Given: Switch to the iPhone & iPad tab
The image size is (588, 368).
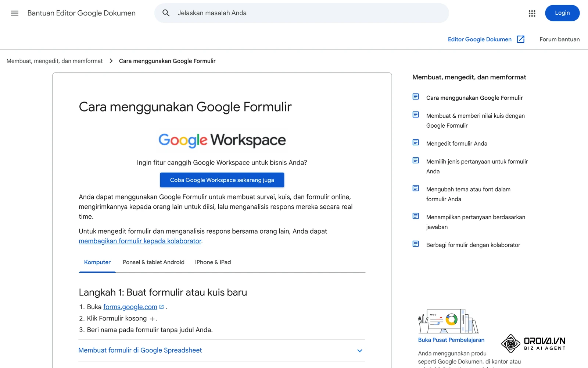Looking at the screenshot, I should coord(213,262).
